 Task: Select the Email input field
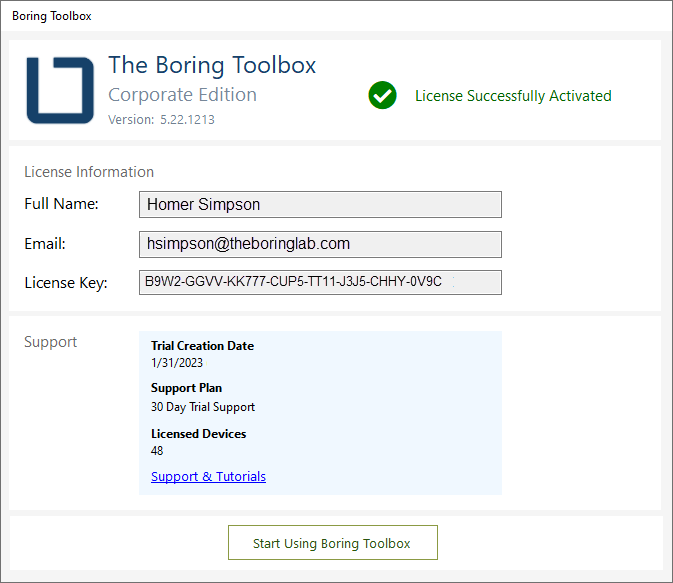pyautogui.click(x=320, y=244)
